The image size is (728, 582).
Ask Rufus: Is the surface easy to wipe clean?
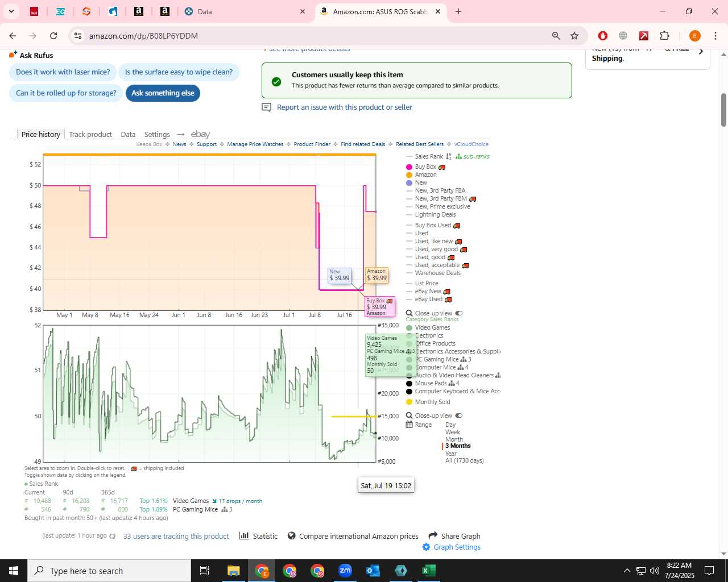[179, 72]
